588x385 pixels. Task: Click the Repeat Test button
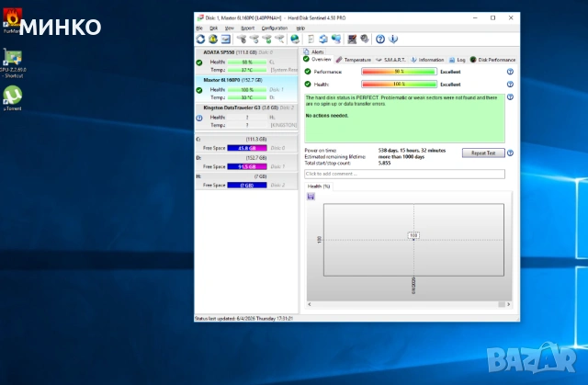[x=483, y=153]
